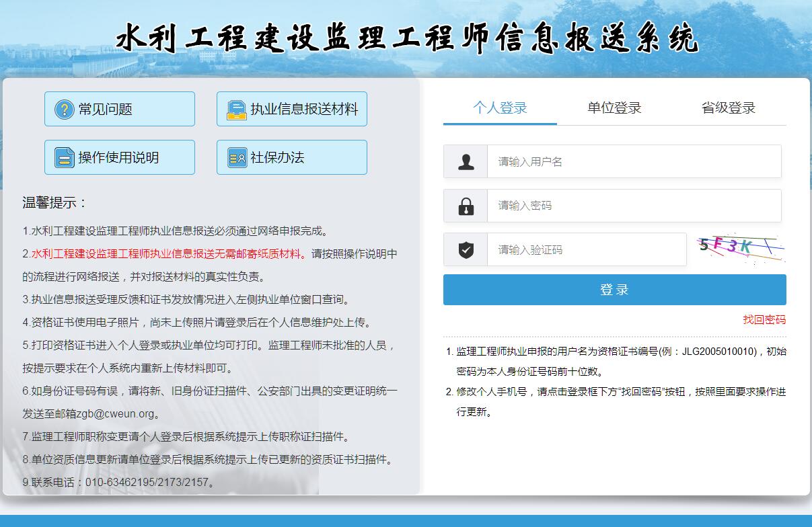Focus the 请输入密码 password field
The width and height of the screenshot is (812, 527).
pyautogui.click(x=634, y=206)
